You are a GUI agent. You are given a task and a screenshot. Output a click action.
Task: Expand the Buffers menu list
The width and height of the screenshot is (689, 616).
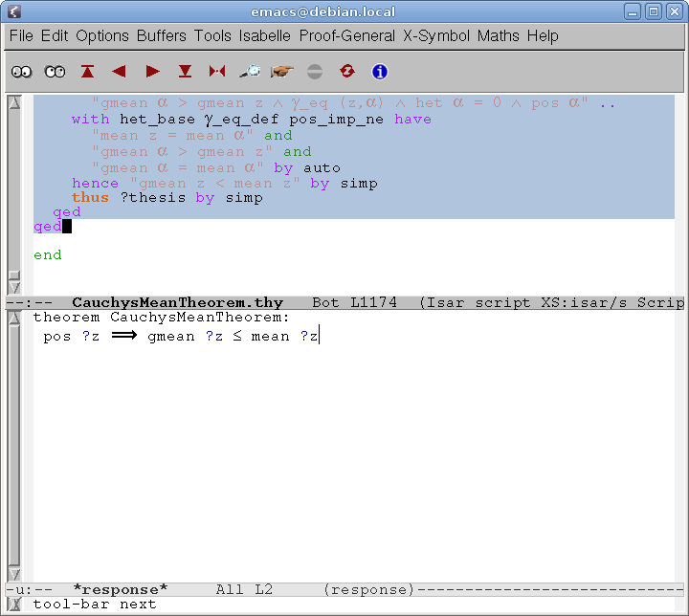pos(162,35)
